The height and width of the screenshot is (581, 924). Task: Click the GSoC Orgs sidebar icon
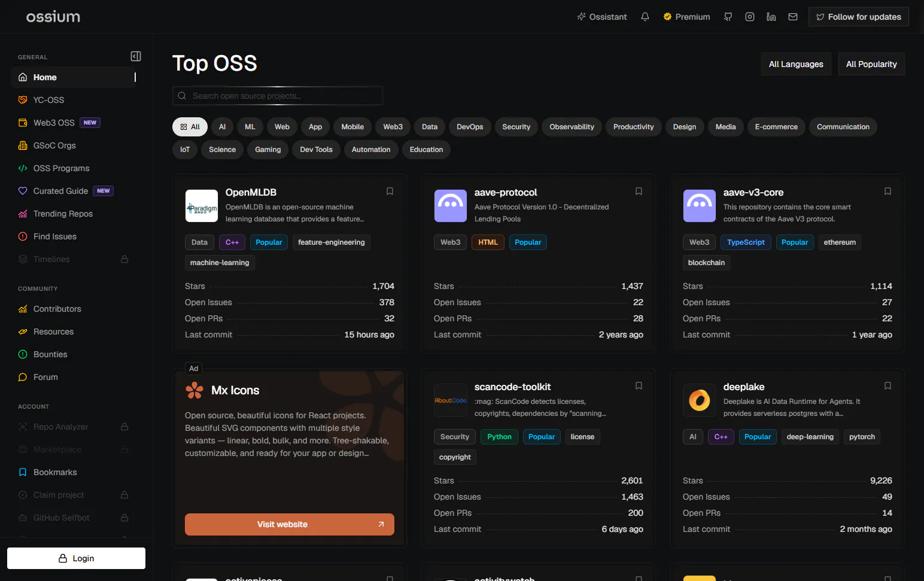coord(23,145)
